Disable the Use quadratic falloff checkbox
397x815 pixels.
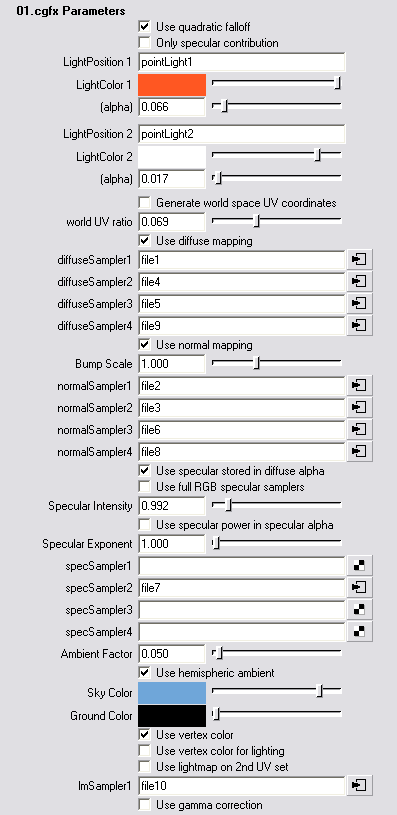point(144,26)
